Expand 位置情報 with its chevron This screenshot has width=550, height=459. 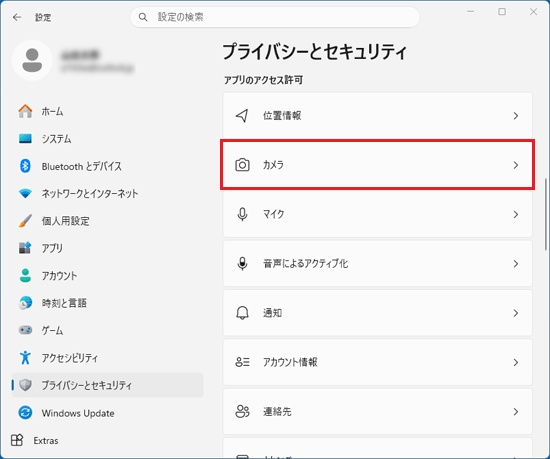coord(516,116)
